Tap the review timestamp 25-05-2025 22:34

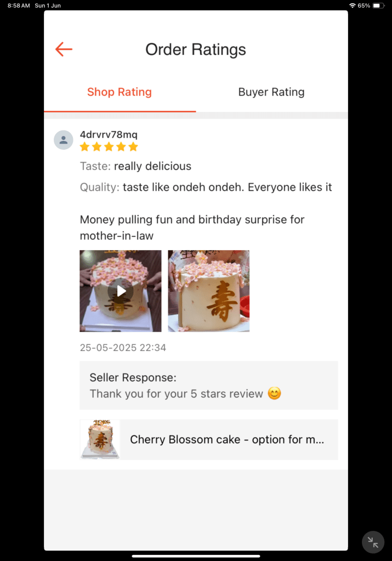tap(123, 348)
